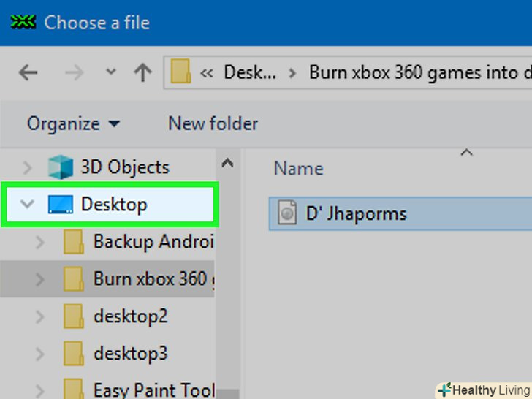Image resolution: width=532 pixels, height=399 pixels.
Task: Expand the desktop3 folder node
Action: coord(40,354)
